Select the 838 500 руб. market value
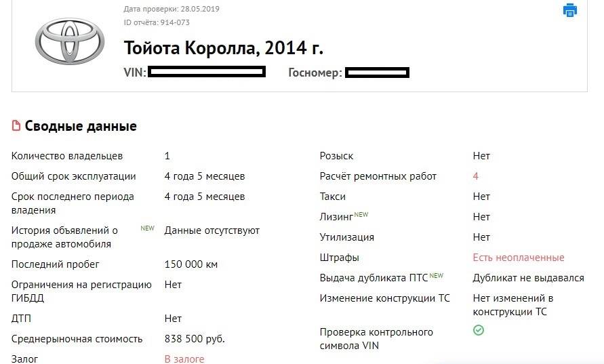 coord(195,338)
